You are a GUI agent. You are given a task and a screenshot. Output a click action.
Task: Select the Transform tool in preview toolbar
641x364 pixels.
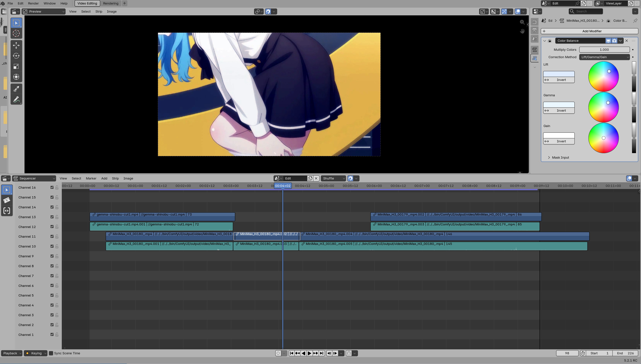pyautogui.click(x=16, y=77)
